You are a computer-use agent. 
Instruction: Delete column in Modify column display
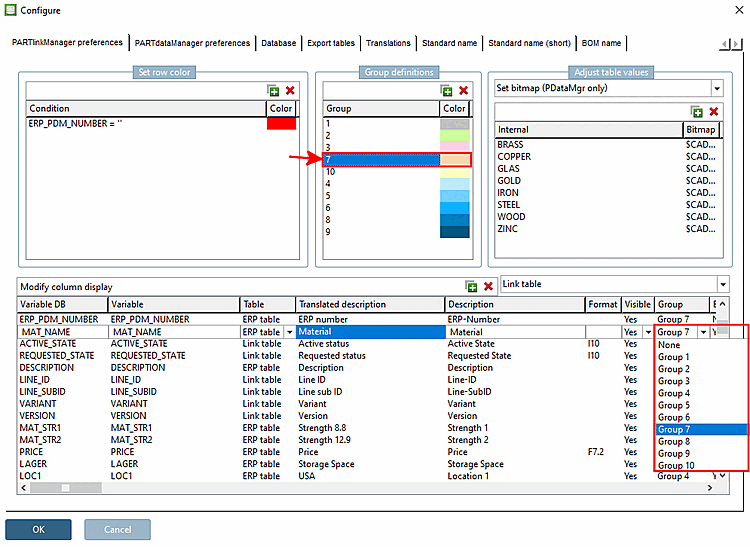pos(487,286)
